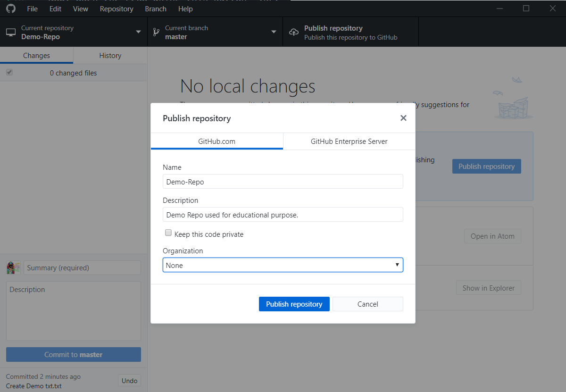Expand the Current branch master dropdown
This screenshot has height=392, width=566.
215,32
